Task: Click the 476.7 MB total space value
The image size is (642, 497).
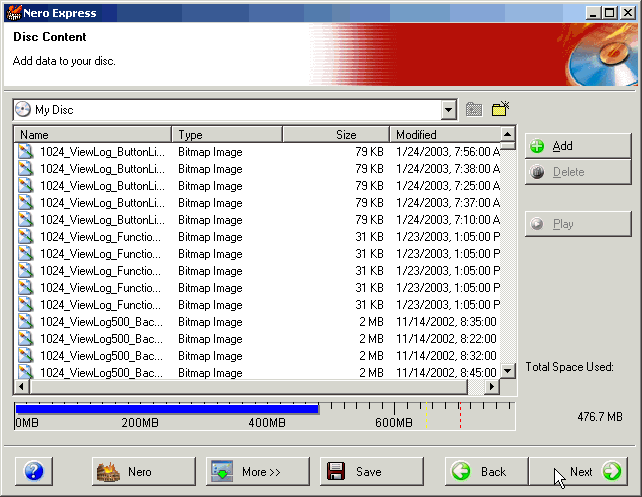Action: (x=600, y=417)
